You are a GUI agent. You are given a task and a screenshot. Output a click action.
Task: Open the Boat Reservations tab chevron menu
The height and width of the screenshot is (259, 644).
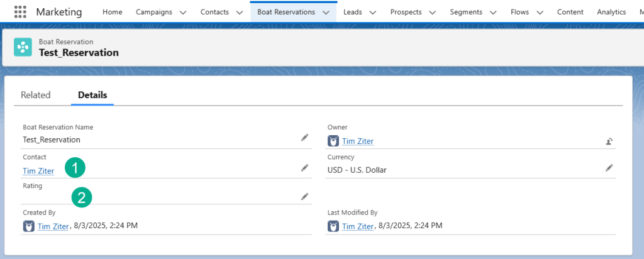[325, 13]
